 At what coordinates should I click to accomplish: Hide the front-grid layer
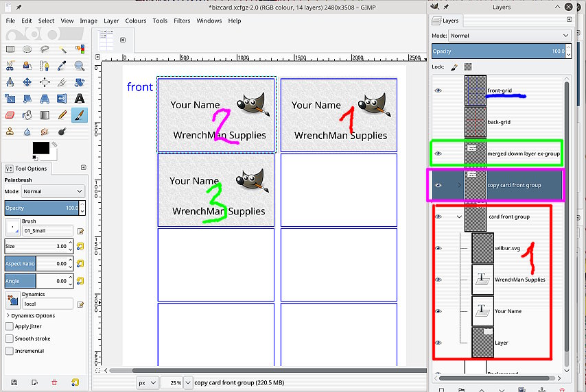click(438, 90)
